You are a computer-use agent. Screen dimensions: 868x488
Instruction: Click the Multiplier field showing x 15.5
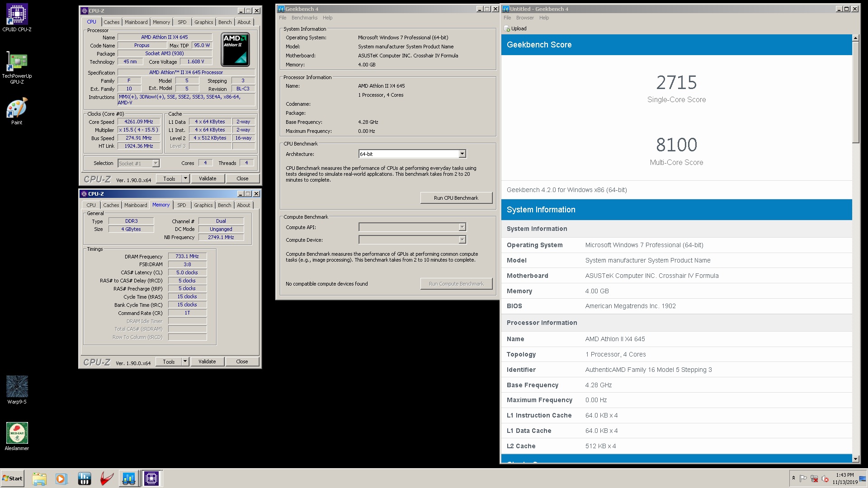(139, 130)
